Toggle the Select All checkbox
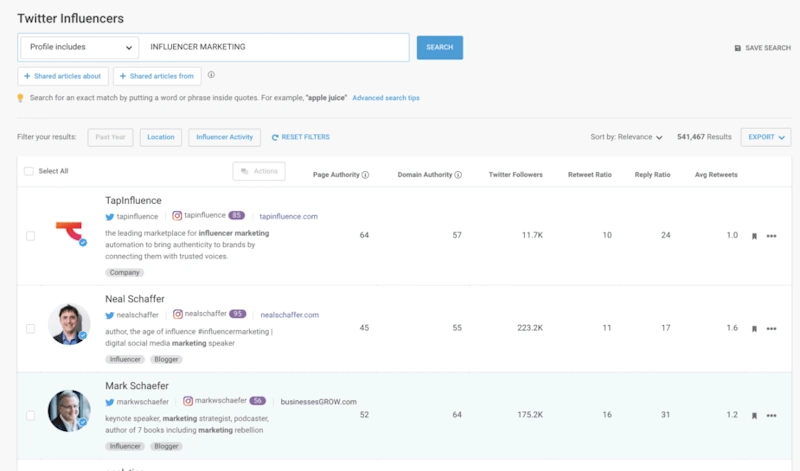This screenshot has height=471, width=800. (x=29, y=171)
